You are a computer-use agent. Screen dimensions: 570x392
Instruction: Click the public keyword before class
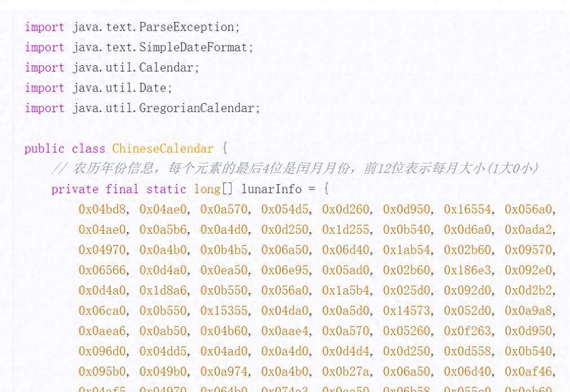pyautogui.click(x=45, y=149)
